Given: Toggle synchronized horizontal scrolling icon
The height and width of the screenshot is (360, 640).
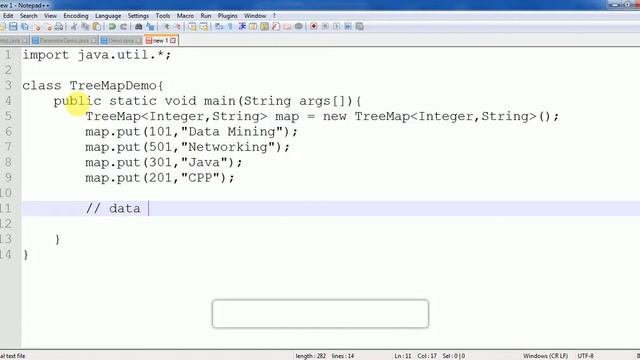Looking at the screenshot, I should [204, 27].
